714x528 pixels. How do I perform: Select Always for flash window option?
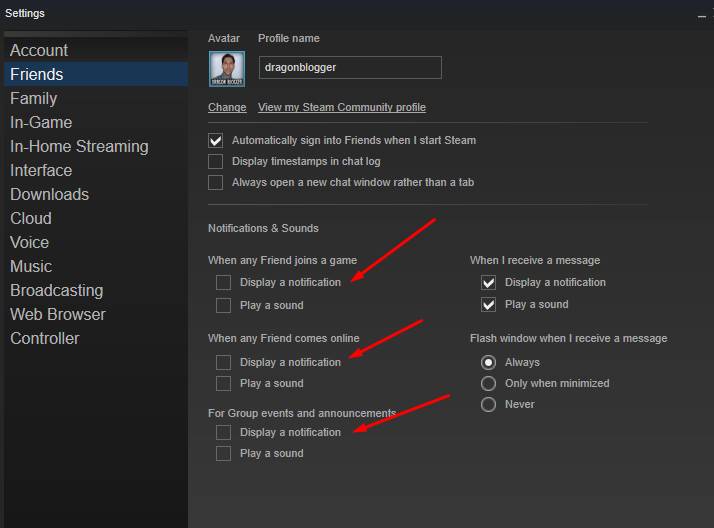(488, 362)
